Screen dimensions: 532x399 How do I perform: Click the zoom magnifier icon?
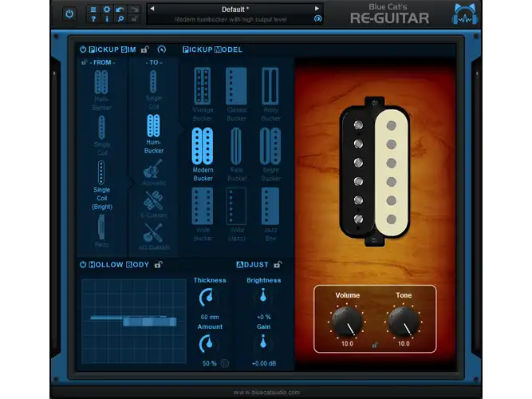pyautogui.click(x=120, y=19)
